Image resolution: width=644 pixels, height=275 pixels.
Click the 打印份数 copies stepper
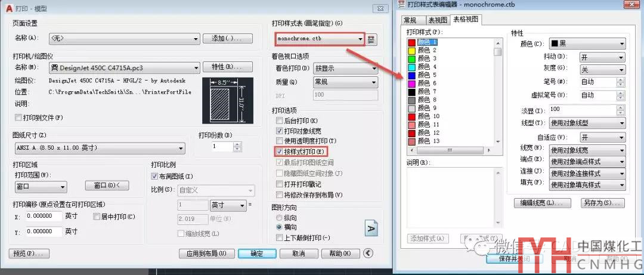(x=237, y=146)
